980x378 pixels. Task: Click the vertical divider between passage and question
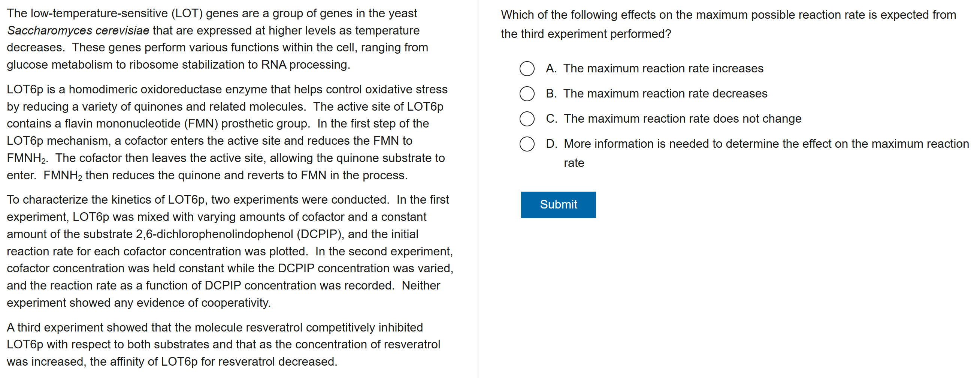(x=478, y=189)
